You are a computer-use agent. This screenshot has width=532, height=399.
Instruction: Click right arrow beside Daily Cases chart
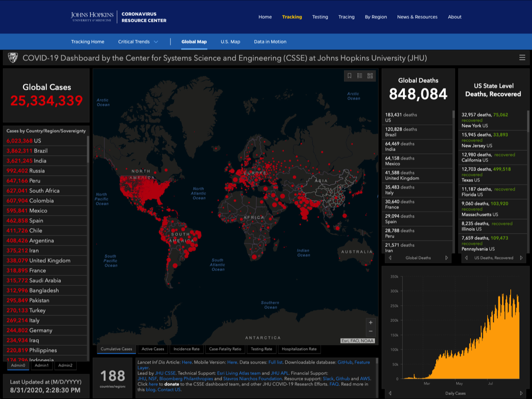coord(521,393)
